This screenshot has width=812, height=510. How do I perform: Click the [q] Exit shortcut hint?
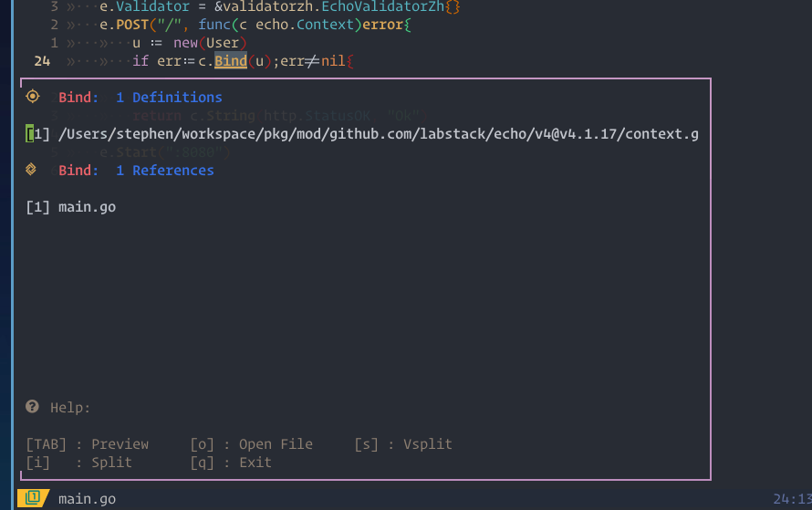231,463
